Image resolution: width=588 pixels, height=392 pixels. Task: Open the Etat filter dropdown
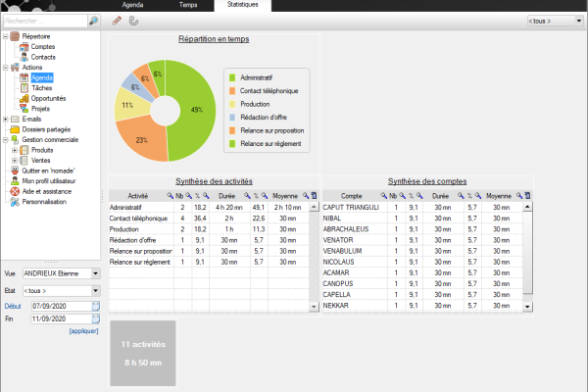coord(97,290)
